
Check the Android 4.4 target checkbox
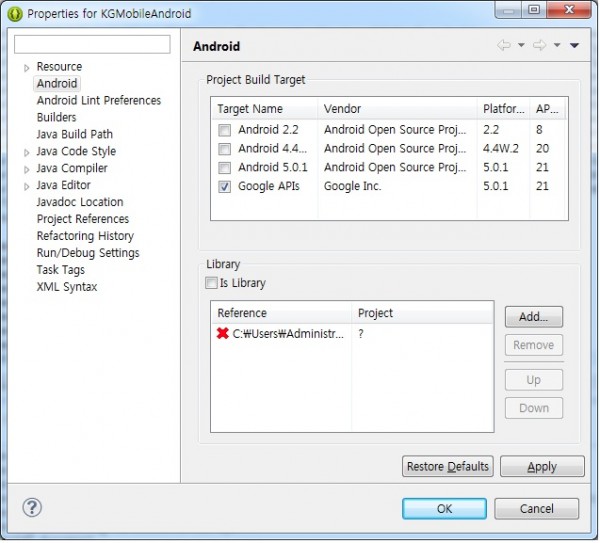point(224,149)
